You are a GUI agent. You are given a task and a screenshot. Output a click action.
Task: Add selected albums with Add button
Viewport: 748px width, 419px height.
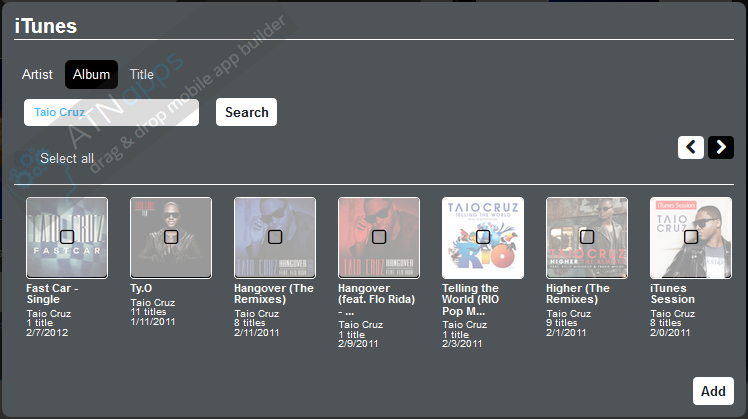713,391
